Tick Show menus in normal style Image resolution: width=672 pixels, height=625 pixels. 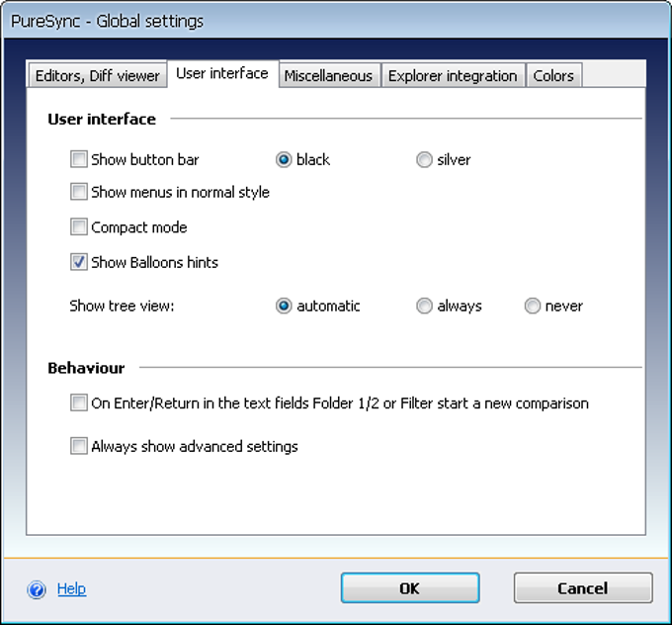pyautogui.click(x=79, y=192)
